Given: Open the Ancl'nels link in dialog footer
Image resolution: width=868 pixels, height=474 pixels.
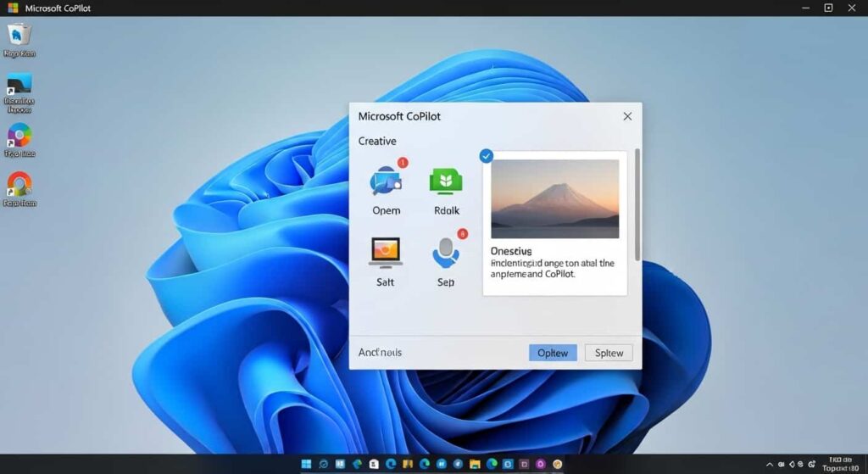Looking at the screenshot, I should 380,352.
